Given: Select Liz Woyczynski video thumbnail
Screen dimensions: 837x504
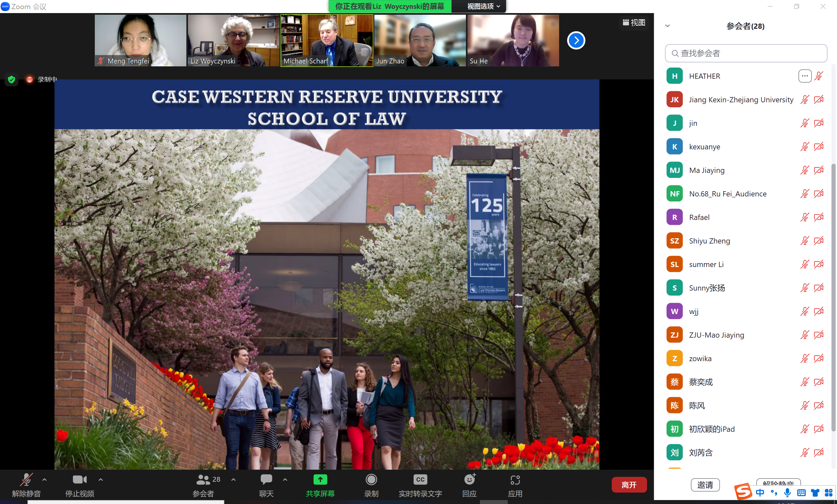Looking at the screenshot, I should (x=233, y=41).
